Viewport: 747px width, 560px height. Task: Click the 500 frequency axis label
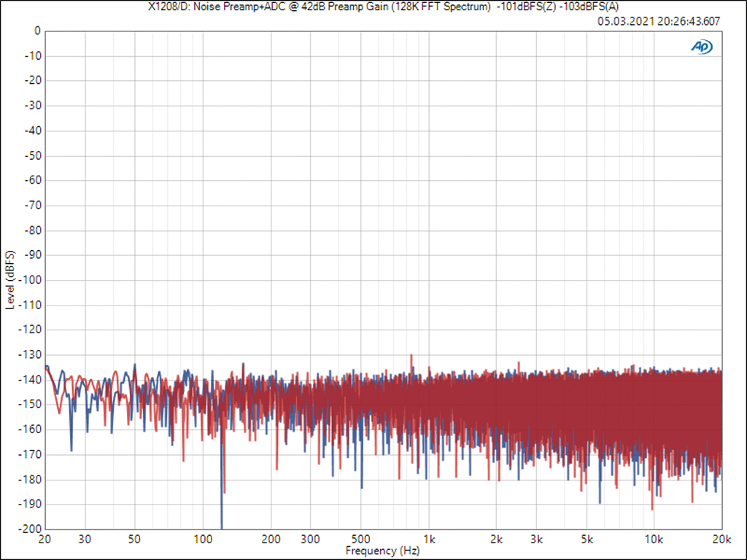(x=360, y=540)
